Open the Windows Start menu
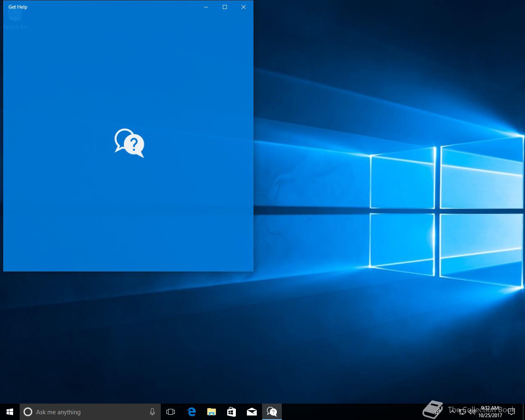The image size is (525, 420). point(10,412)
